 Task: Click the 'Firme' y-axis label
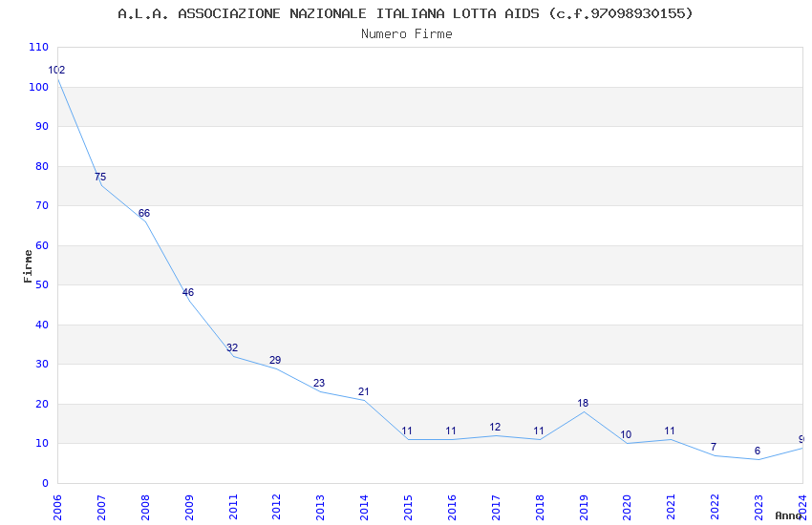[28, 266]
